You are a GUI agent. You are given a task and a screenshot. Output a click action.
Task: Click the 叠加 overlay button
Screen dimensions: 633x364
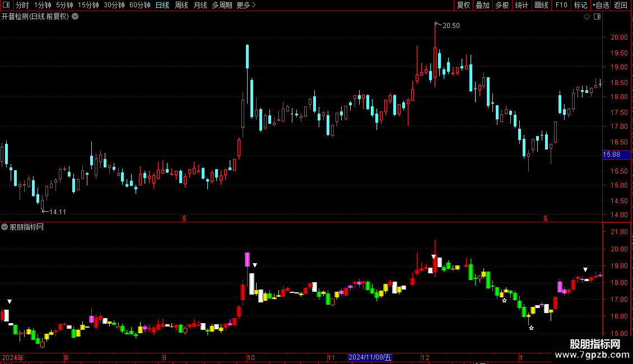(x=483, y=5)
